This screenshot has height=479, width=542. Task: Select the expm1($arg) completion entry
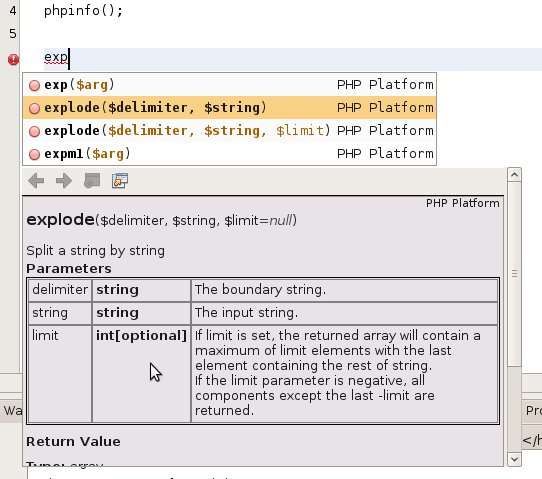point(230,153)
